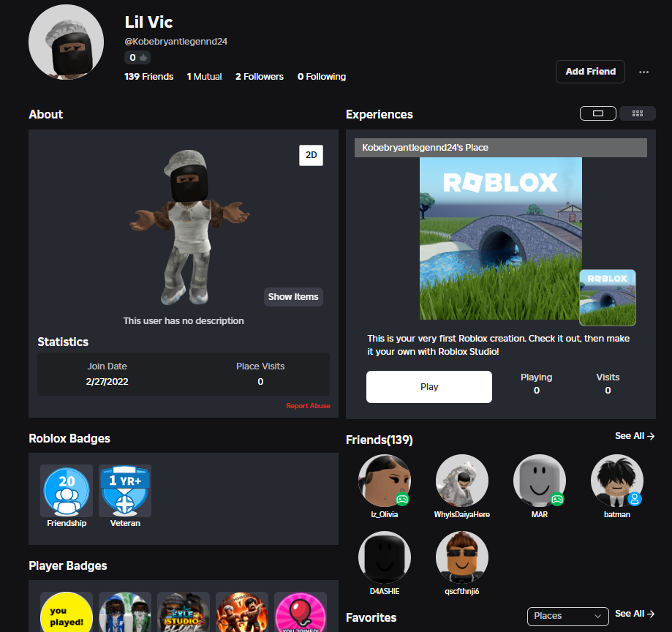Click the 'This user has no description' text
672x632 pixels.
[x=184, y=320]
